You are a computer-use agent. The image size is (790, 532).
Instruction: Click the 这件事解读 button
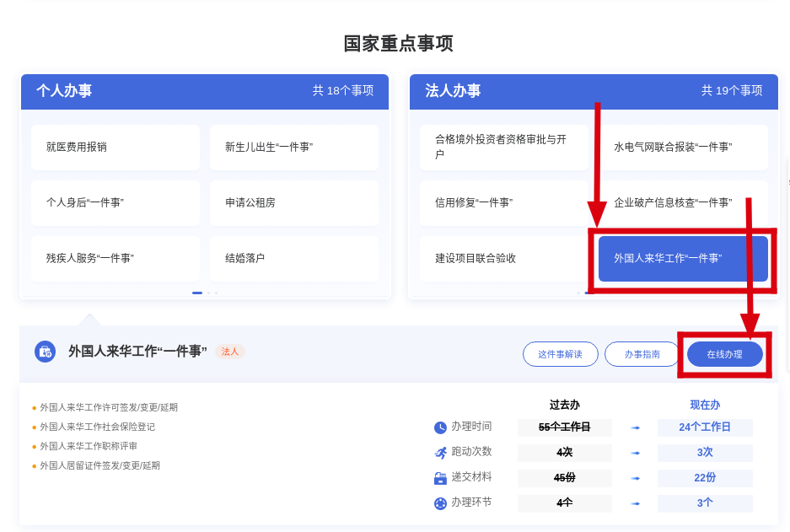(x=560, y=354)
